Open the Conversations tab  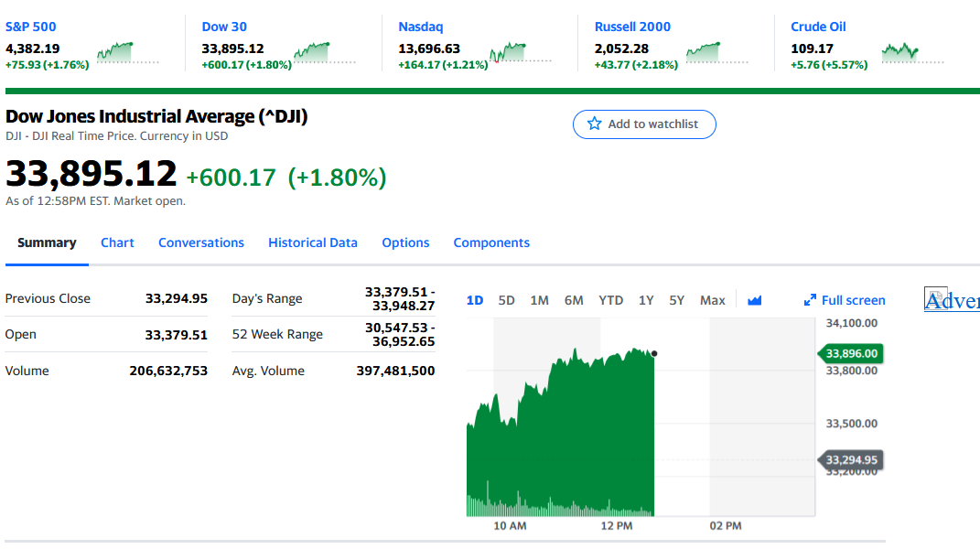click(x=201, y=242)
